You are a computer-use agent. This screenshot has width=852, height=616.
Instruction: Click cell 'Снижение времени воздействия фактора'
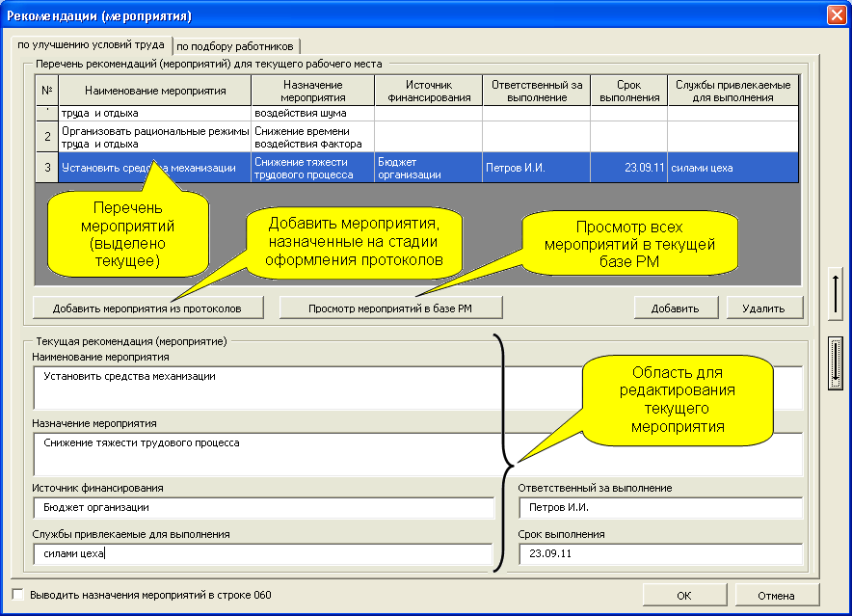pos(313,137)
